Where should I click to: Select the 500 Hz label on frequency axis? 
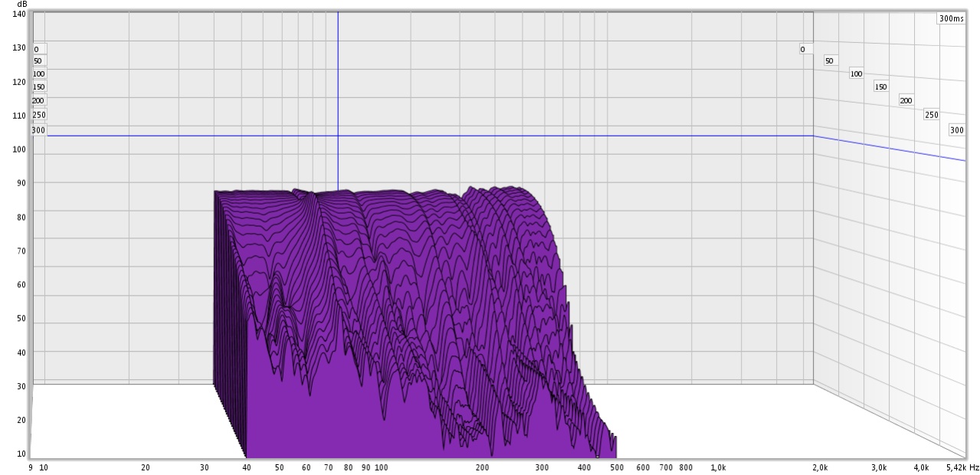(x=616, y=467)
